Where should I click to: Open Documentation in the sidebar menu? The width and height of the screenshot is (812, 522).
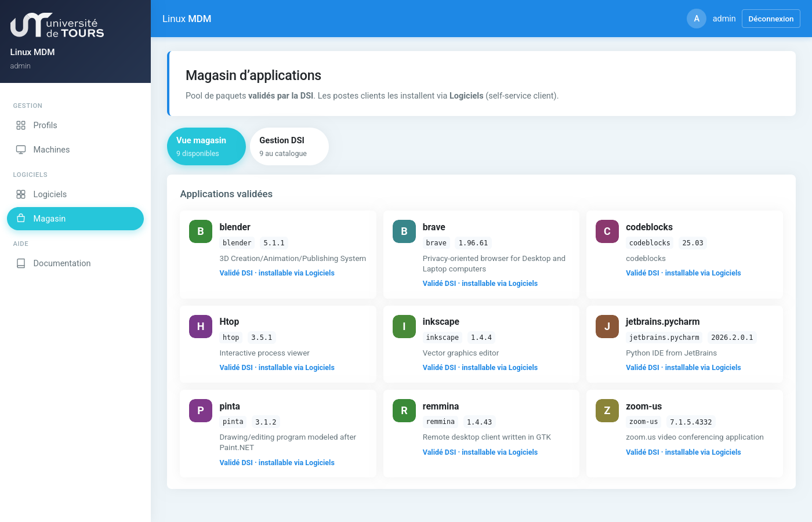pos(75,263)
